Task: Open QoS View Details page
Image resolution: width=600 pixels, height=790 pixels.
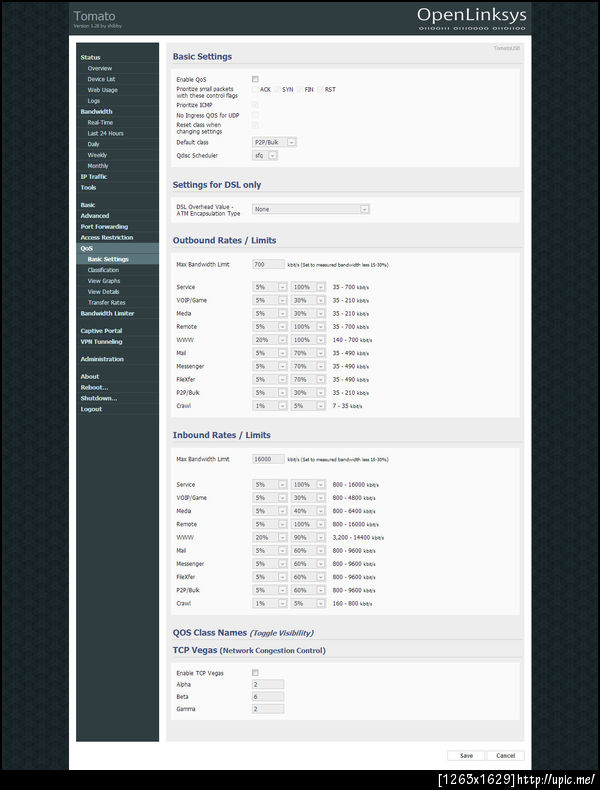Action: 103,292
